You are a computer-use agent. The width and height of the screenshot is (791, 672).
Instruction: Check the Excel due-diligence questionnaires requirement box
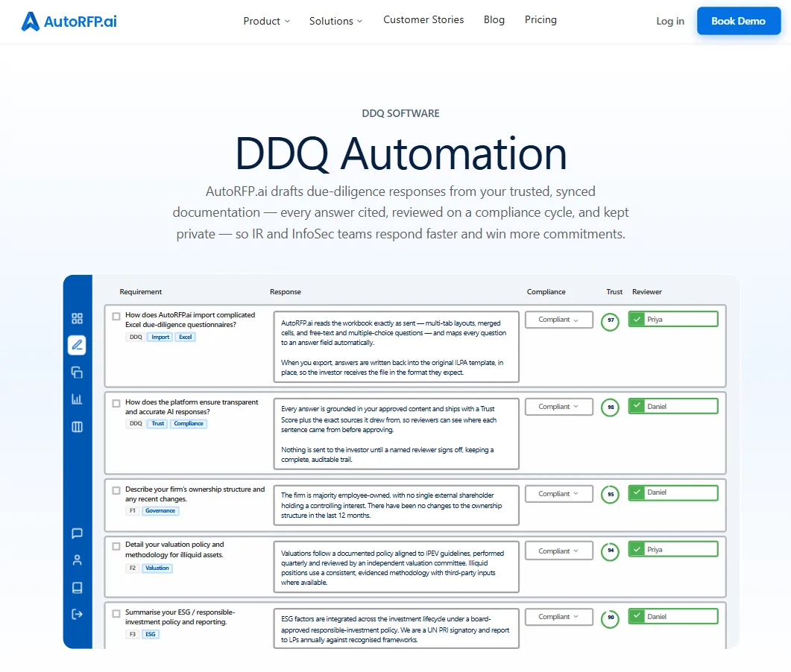pyautogui.click(x=116, y=316)
